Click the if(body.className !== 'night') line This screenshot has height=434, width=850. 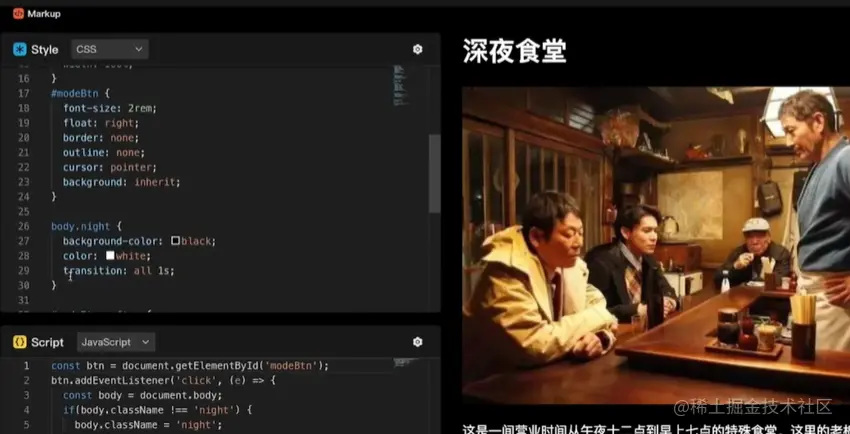pos(158,410)
